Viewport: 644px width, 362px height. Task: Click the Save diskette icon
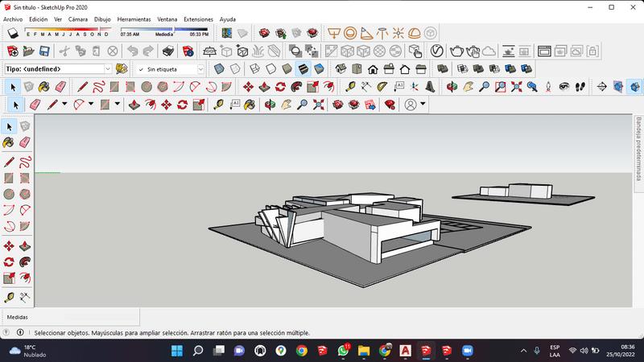point(44,51)
